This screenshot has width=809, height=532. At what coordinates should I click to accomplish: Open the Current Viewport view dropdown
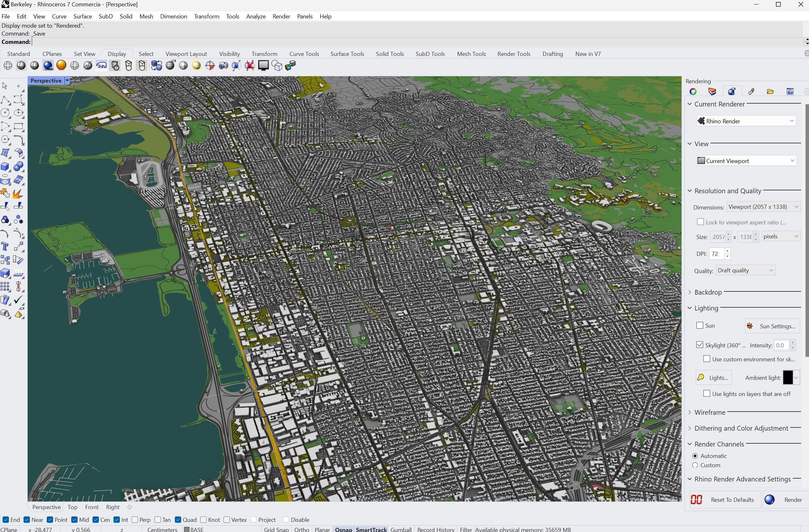[746, 161]
